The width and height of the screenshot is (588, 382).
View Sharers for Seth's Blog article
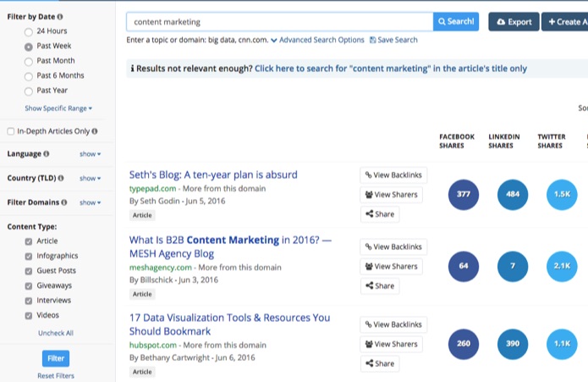391,194
